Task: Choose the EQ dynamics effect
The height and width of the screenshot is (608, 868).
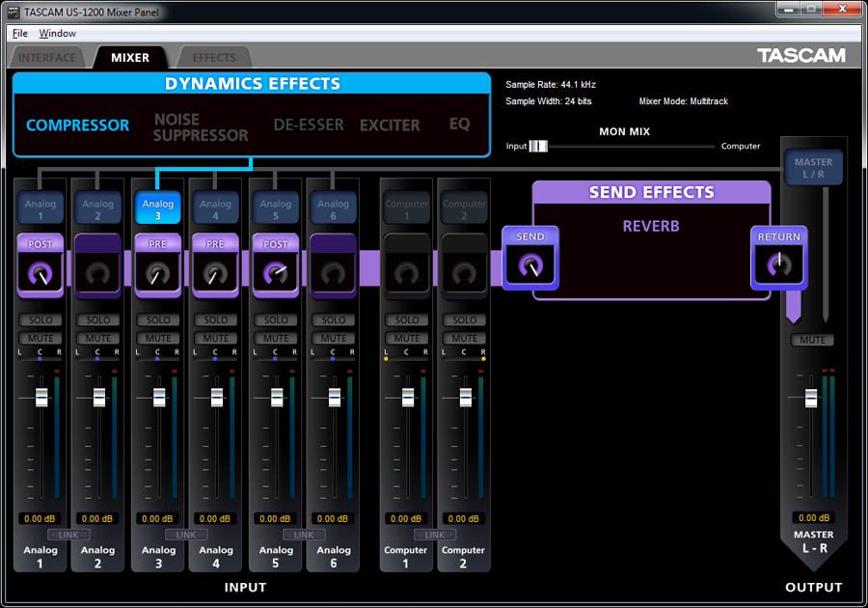Action: coord(459,124)
